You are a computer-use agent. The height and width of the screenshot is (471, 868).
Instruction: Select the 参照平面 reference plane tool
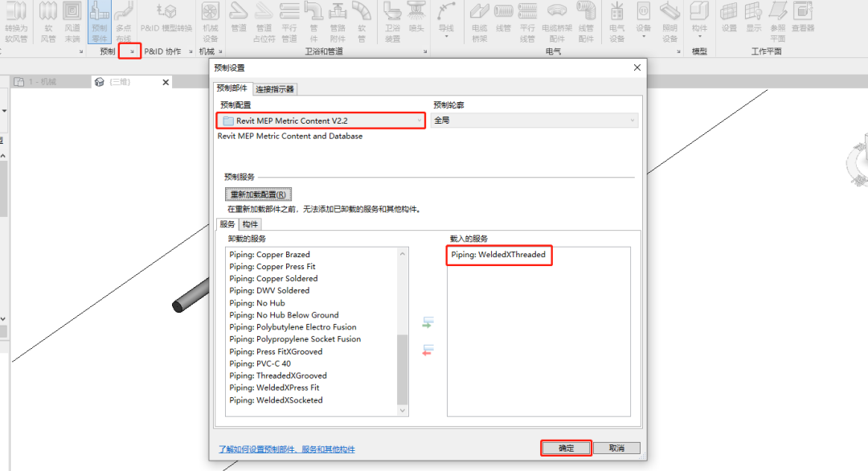click(x=778, y=22)
